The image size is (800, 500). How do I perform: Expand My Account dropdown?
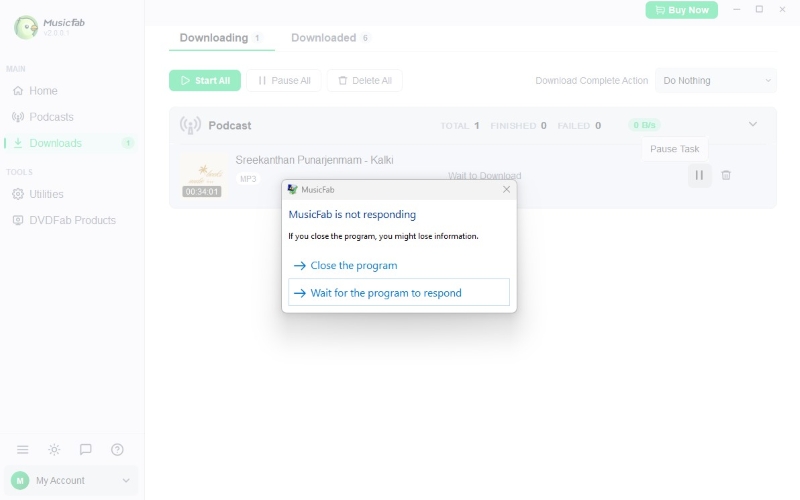tap(71, 481)
